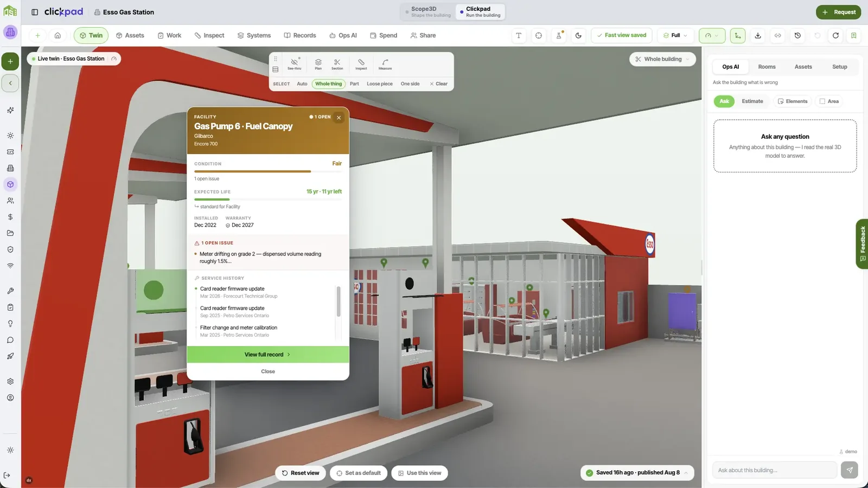
Task: Activate the Plan view tool
Action: click(318, 64)
